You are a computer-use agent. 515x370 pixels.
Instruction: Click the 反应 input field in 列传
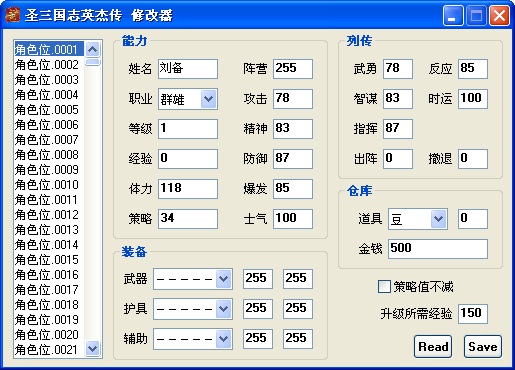pos(473,69)
